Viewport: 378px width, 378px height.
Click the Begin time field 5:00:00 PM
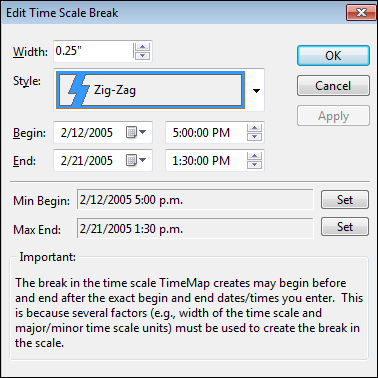201,133
